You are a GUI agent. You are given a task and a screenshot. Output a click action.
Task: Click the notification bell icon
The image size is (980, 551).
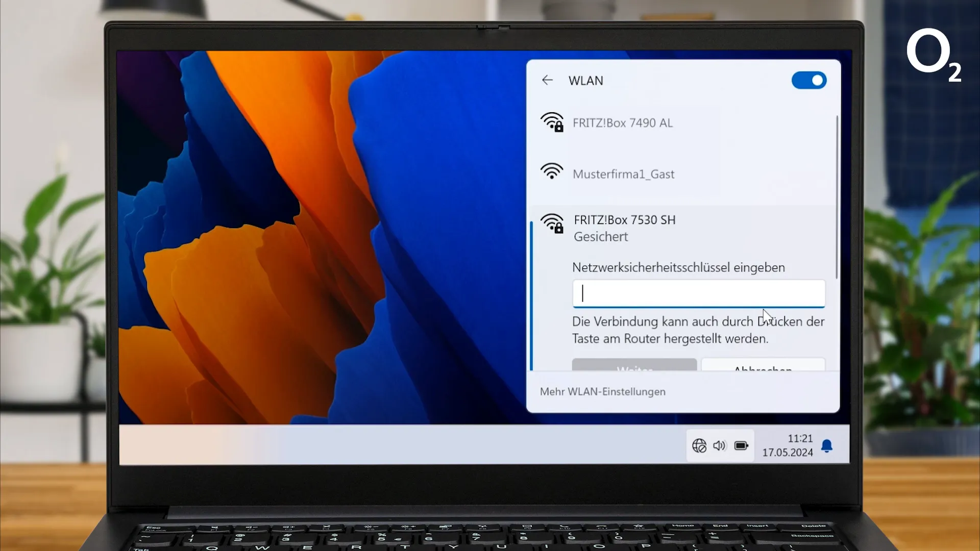pos(827,446)
